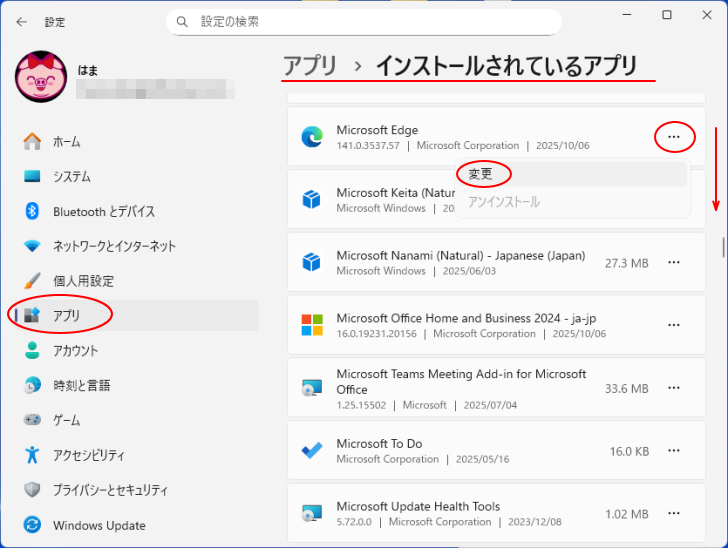This screenshot has width=728, height=548.
Task: Select Microsoft To Do app name
Action: click(x=379, y=444)
